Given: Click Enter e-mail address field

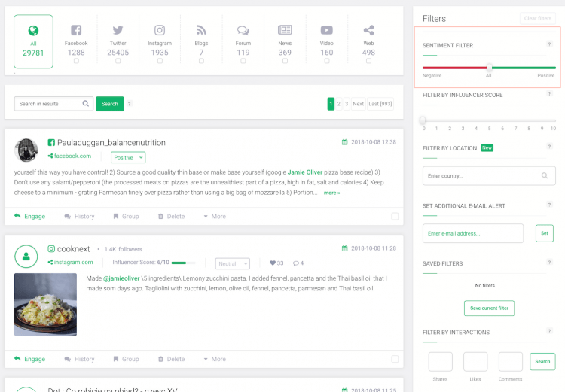Looking at the screenshot, I should [x=473, y=233].
